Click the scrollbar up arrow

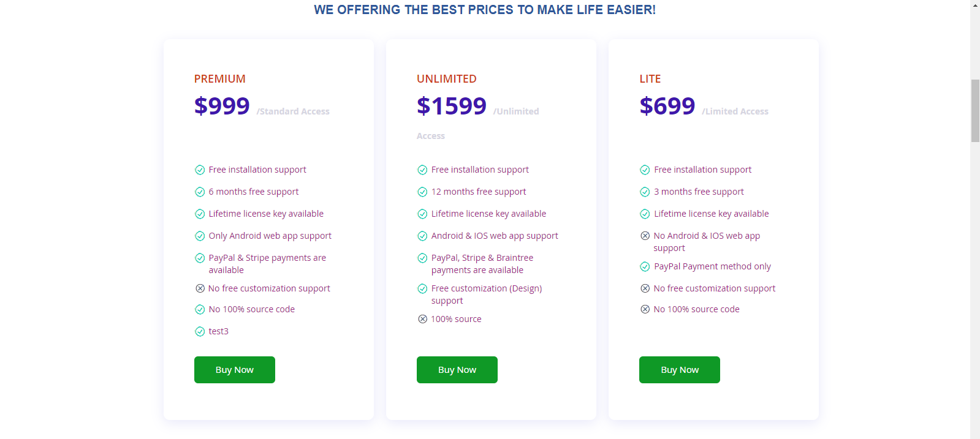click(975, 5)
